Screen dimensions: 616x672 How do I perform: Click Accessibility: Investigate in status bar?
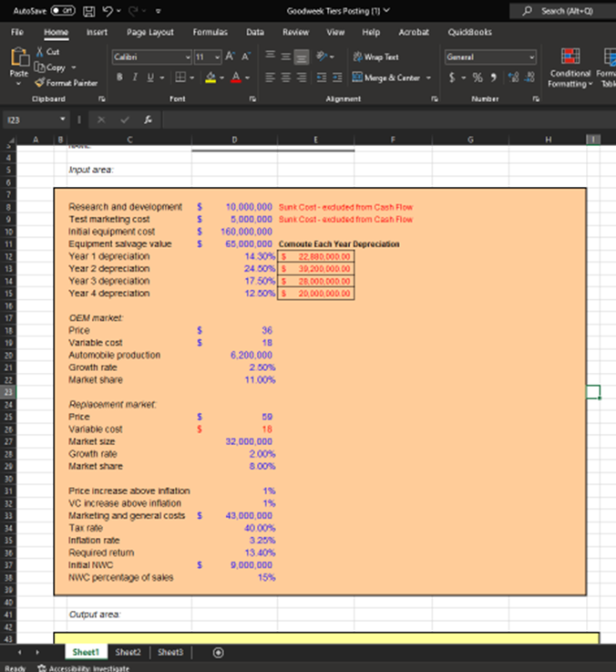click(x=84, y=667)
